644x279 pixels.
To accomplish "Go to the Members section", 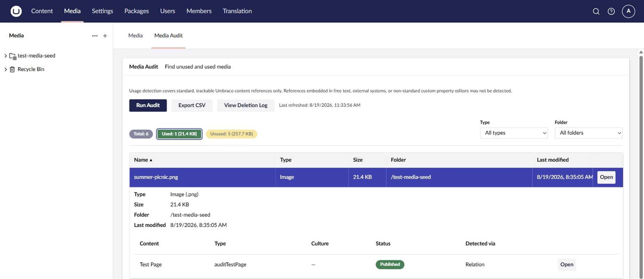I will (x=199, y=11).
